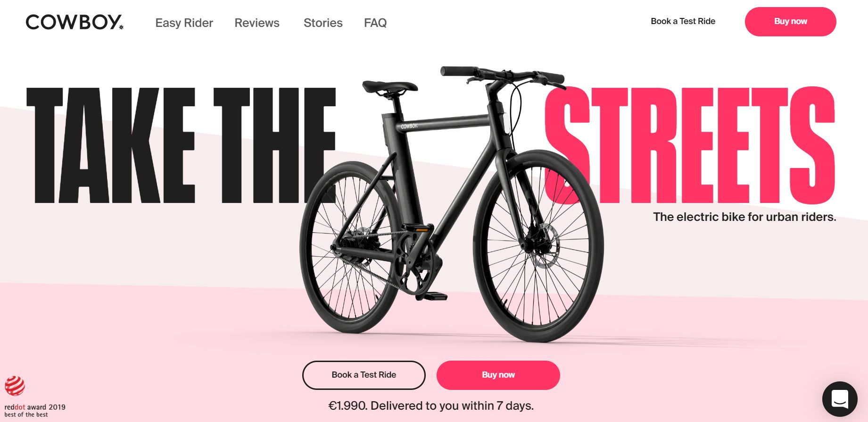Navigate to the FAQ page
The height and width of the screenshot is (422, 868).
click(375, 23)
